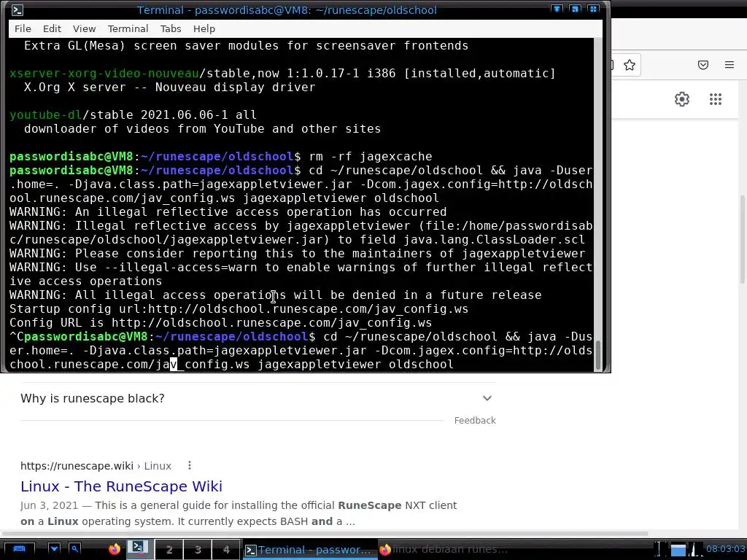This screenshot has height=560, width=747.
Task: Open Google settings gear icon in Firefox
Action: coord(682,99)
